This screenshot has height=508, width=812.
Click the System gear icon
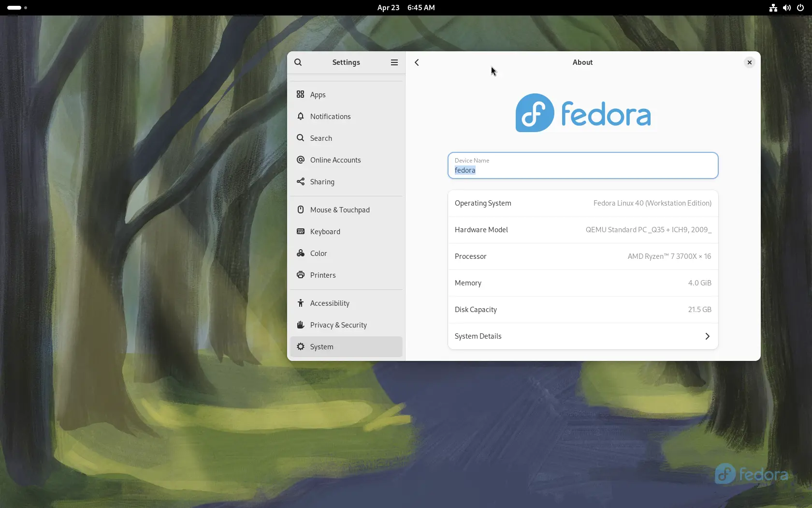pos(301,346)
